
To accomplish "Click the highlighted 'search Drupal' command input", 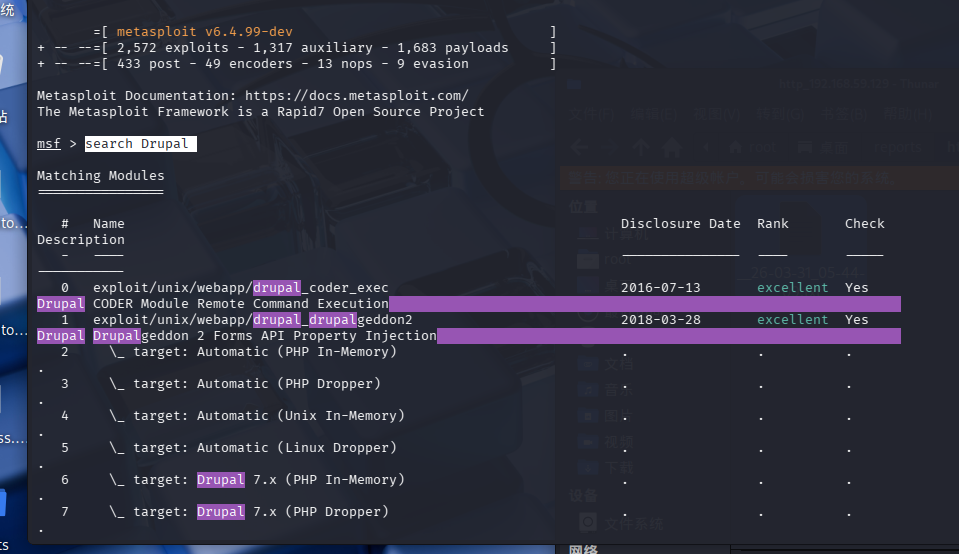I will (x=141, y=144).
